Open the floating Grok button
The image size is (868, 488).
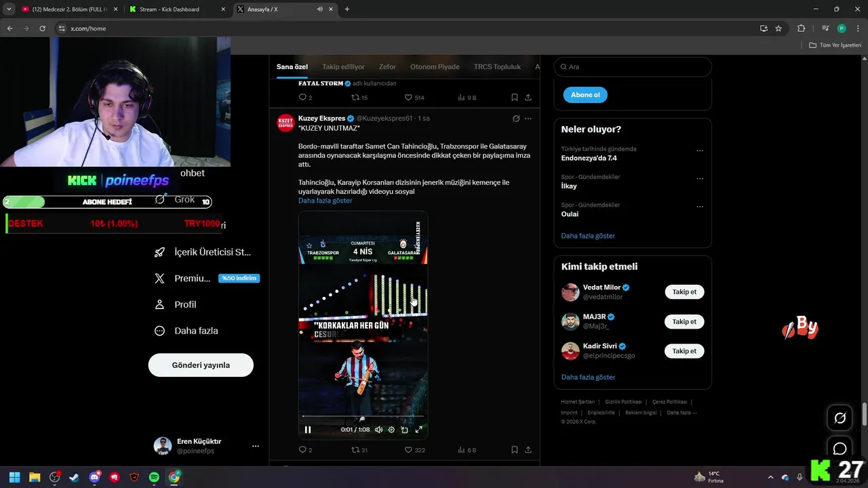pyautogui.click(x=840, y=418)
